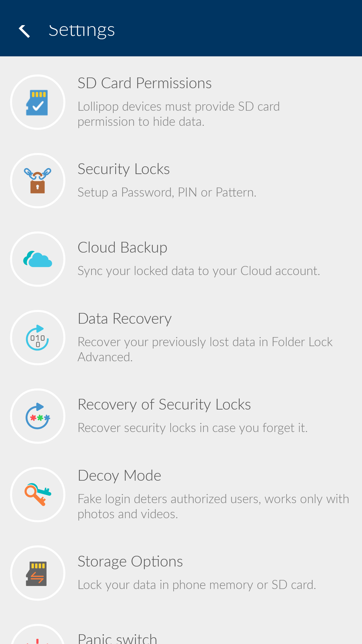Open Decoy Mode setting

coord(181,494)
